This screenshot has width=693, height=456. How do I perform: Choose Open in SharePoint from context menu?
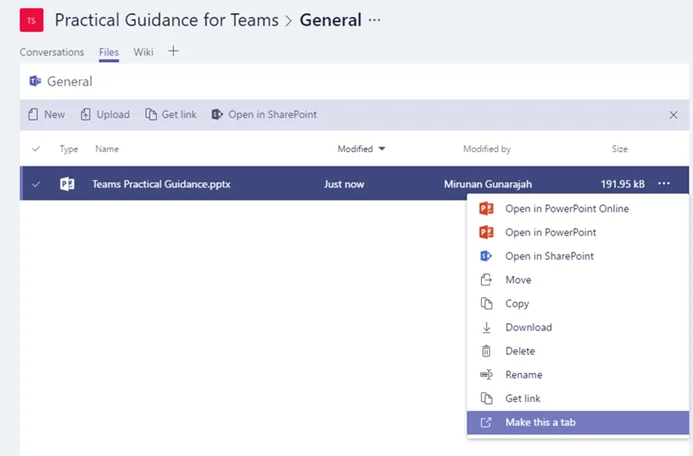(x=578, y=256)
